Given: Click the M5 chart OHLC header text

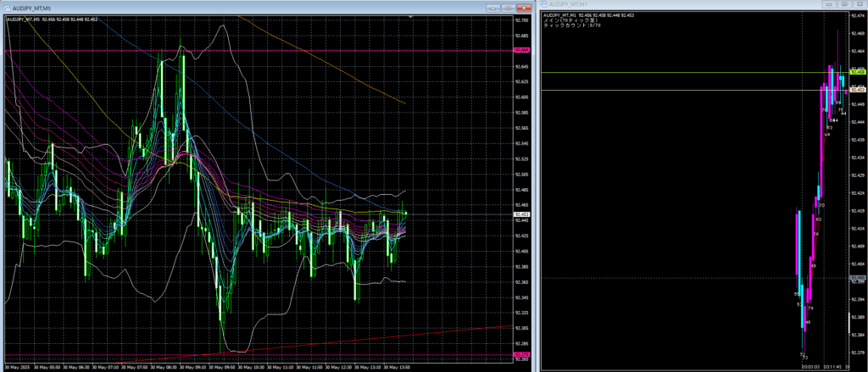Looking at the screenshot, I should point(53,19).
